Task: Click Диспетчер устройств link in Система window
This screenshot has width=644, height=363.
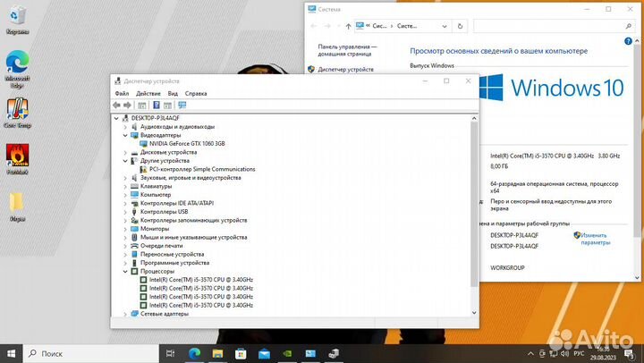Action: (346, 70)
